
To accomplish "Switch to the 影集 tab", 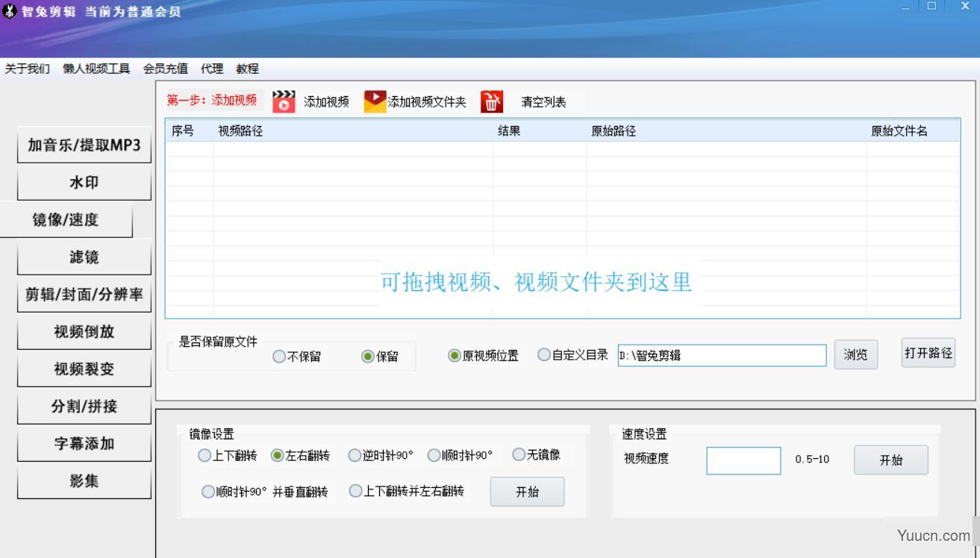I will (84, 481).
